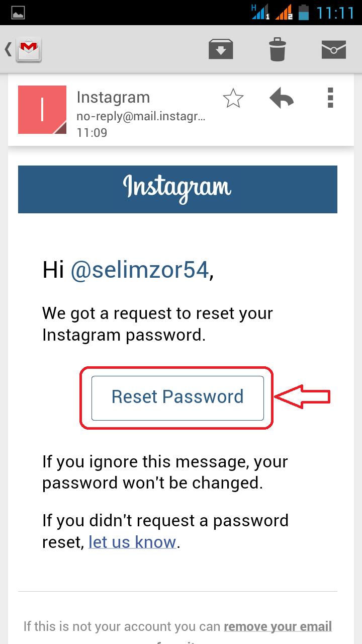Expand sender details on no-reply address
Screen dimensions: 362x644
pos(141,116)
